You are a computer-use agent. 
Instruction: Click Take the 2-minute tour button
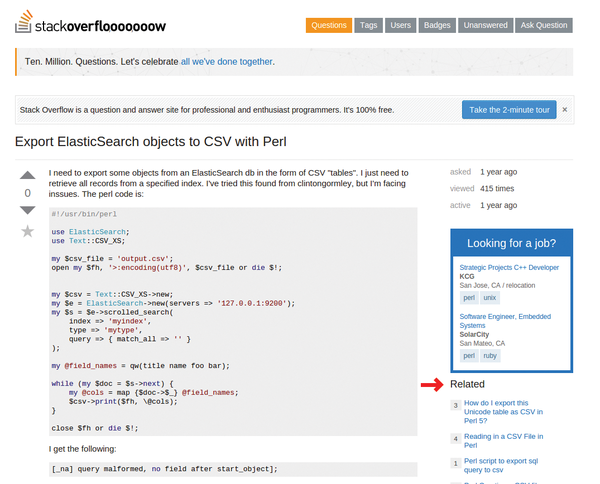(x=509, y=110)
